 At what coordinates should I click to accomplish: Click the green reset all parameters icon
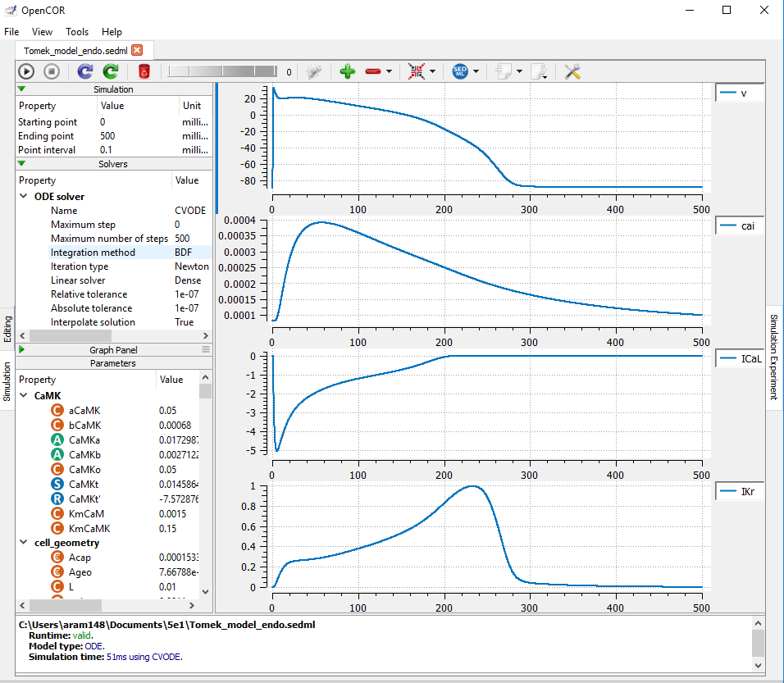110,72
